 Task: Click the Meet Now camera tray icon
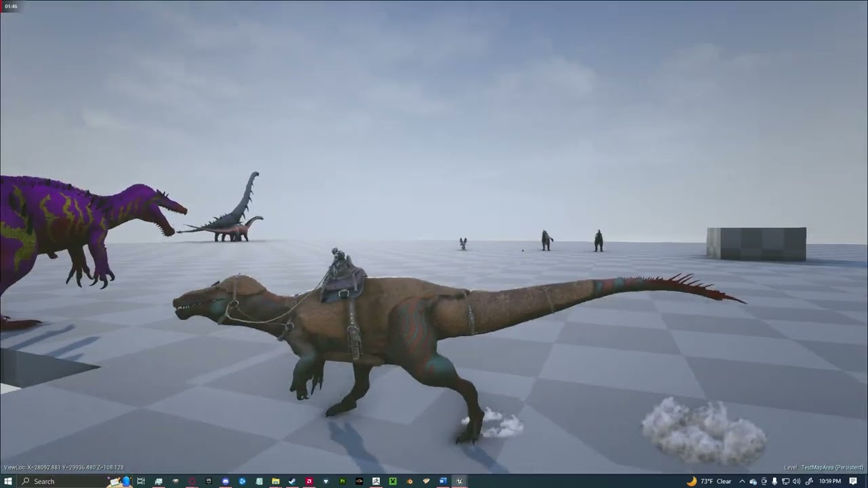[764, 481]
